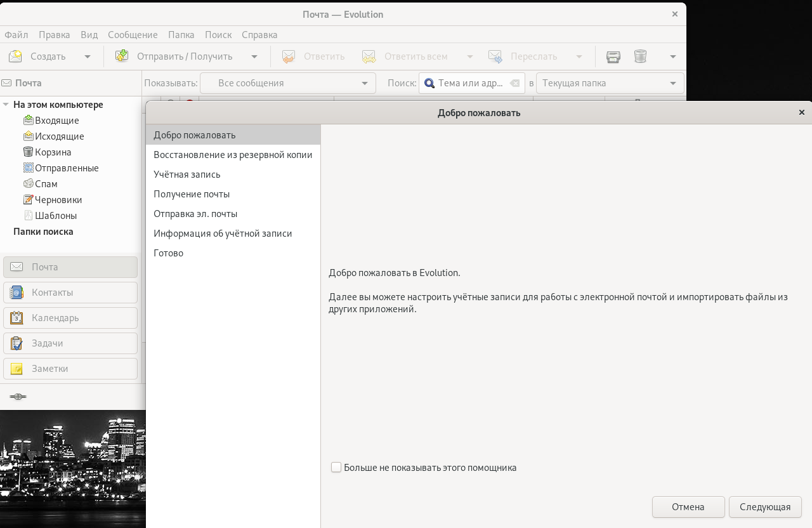Click the Отправка эл. почты step
This screenshot has width=812, height=528.
click(233, 214)
